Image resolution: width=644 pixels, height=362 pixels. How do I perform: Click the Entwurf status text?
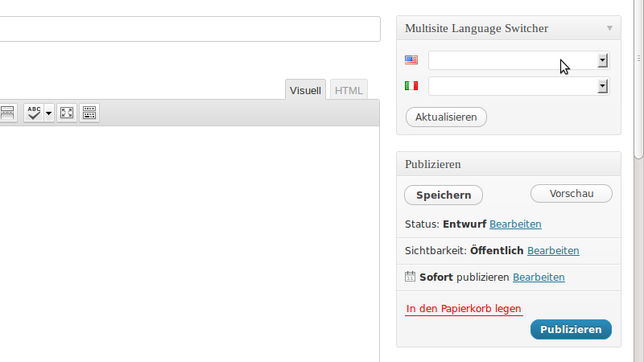coord(464,224)
